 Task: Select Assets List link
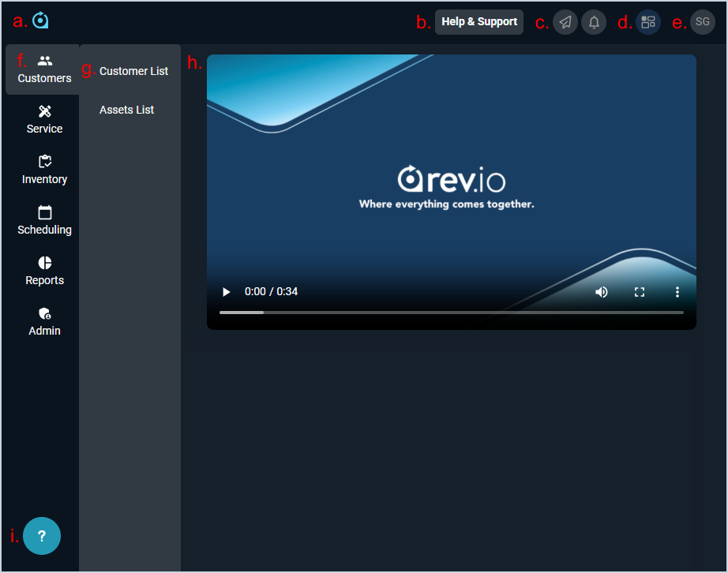126,110
